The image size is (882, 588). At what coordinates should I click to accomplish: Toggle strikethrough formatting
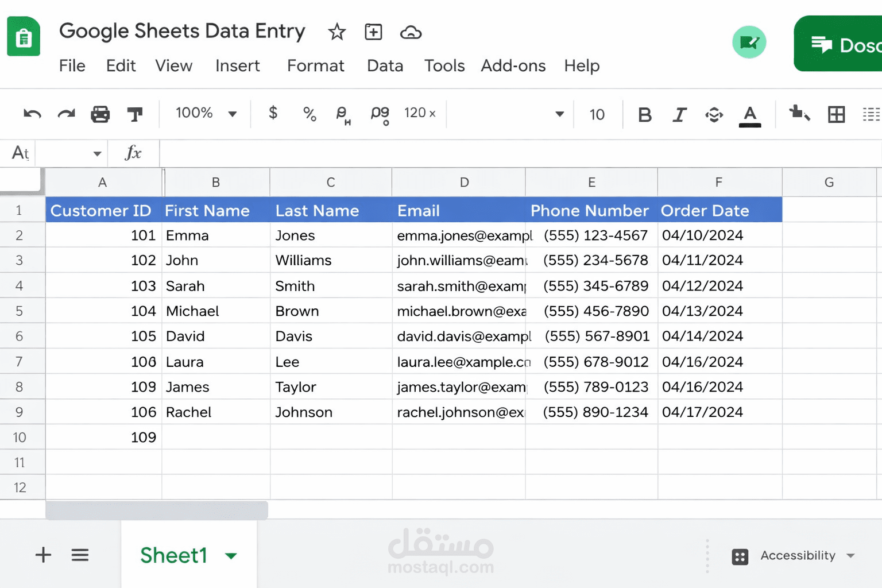714,115
